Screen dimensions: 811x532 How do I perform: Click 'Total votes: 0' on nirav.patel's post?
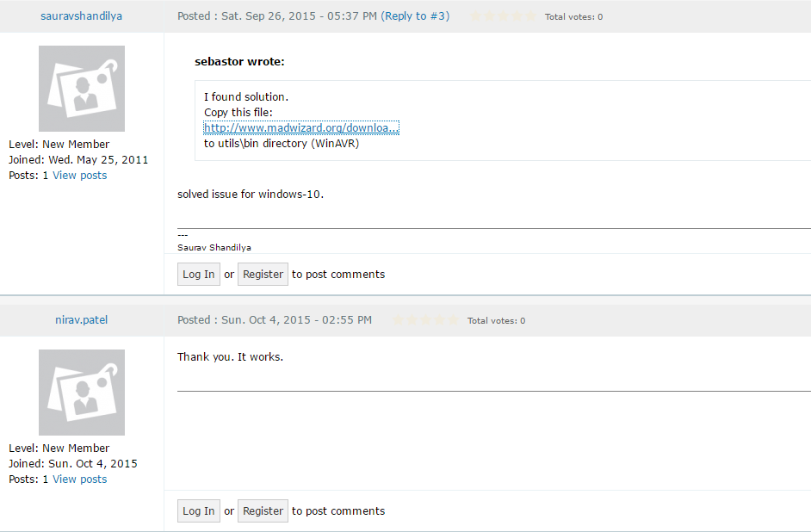pos(496,321)
